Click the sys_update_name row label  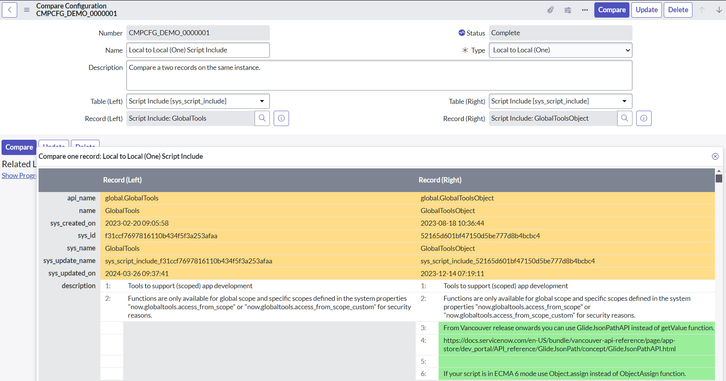coord(69,261)
